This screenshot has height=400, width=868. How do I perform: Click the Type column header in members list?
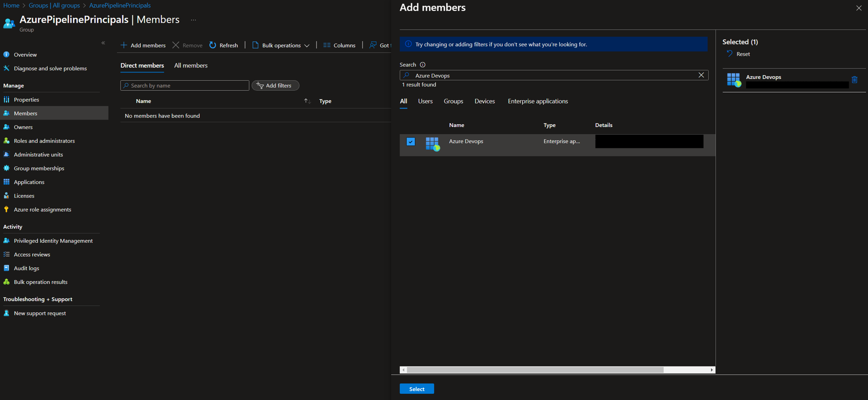325,101
